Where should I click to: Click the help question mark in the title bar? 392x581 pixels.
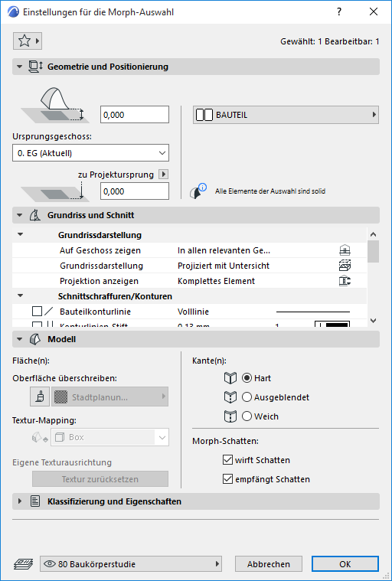(339, 11)
